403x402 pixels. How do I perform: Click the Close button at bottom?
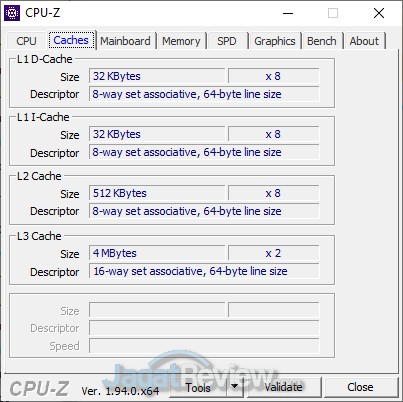click(360, 387)
